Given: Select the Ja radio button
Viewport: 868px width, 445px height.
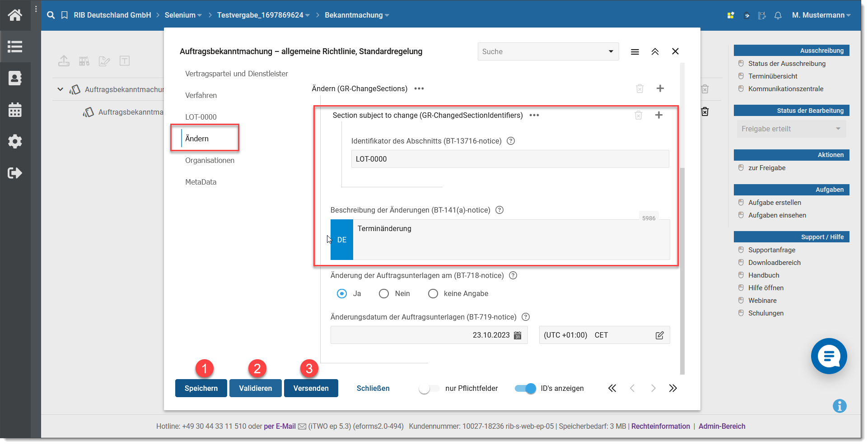Looking at the screenshot, I should [342, 294].
